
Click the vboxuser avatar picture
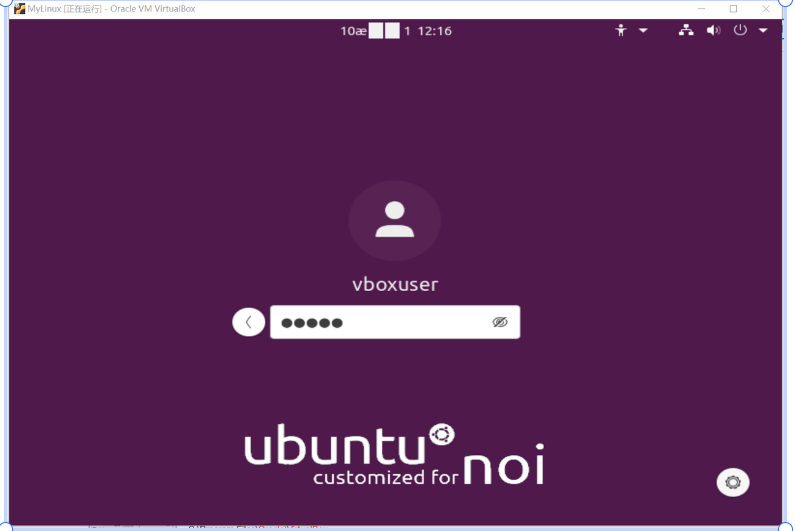point(394,221)
